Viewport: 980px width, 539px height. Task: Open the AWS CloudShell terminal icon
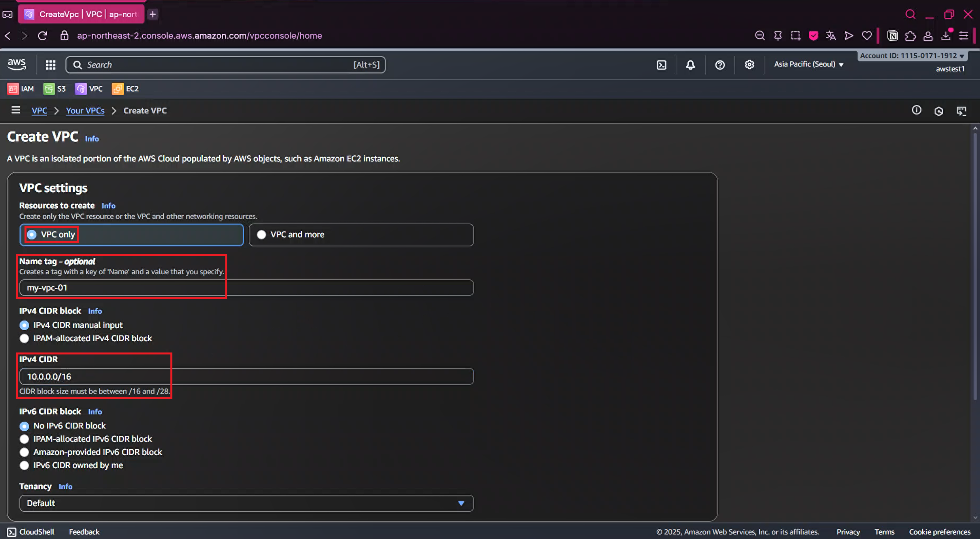point(661,65)
